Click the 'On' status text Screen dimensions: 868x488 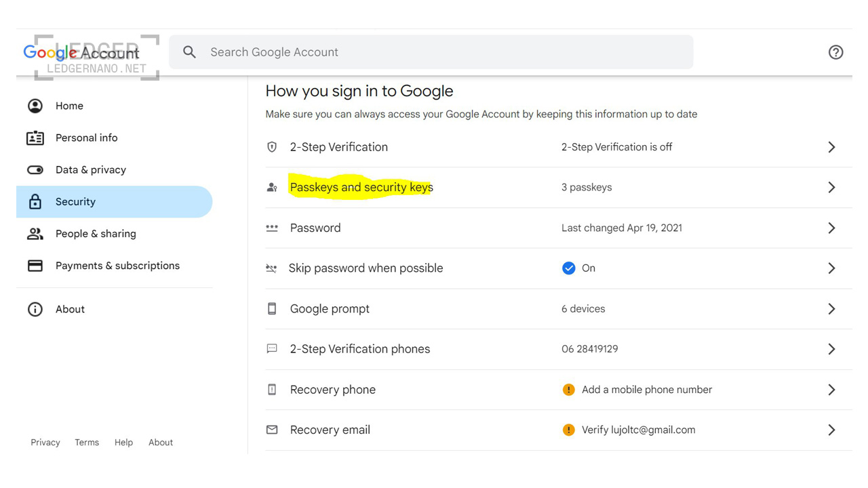click(589, 268)
